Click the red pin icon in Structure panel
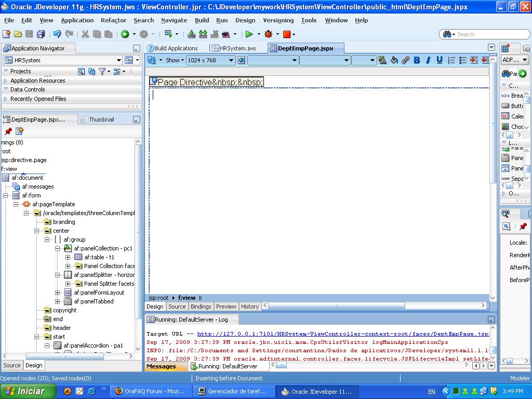 pos(8,131)
